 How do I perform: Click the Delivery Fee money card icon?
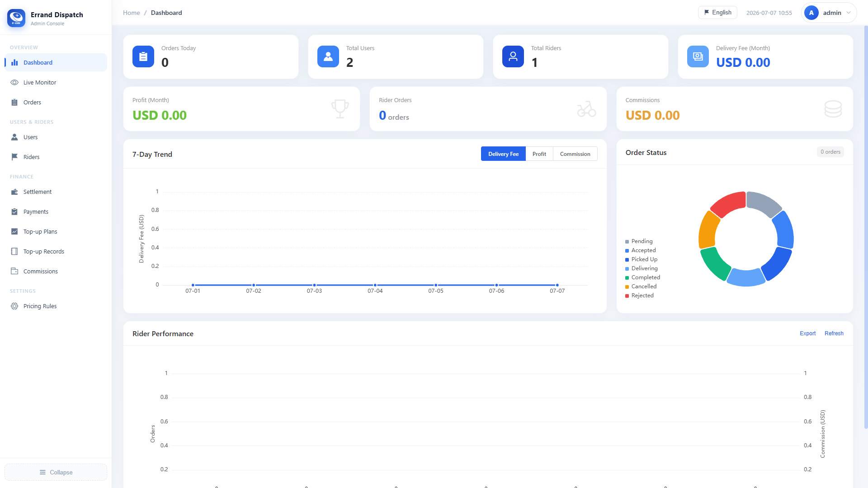pos(698,56)
